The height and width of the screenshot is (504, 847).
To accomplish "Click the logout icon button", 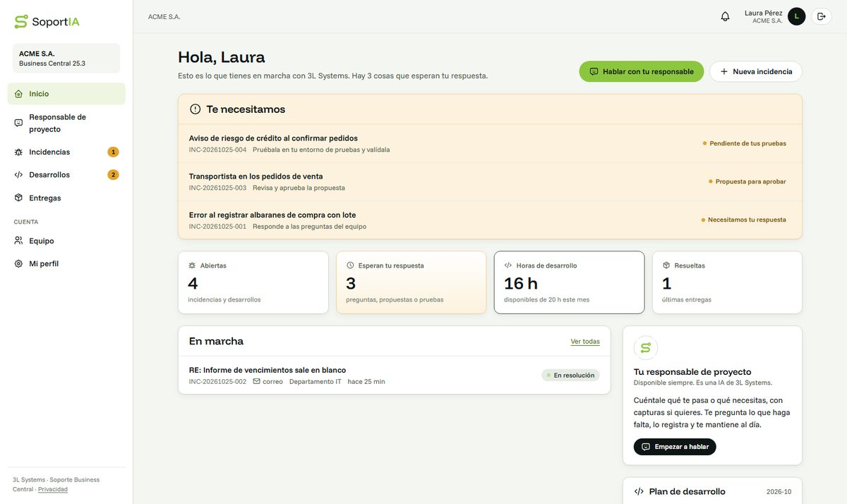I will point(821,16).
